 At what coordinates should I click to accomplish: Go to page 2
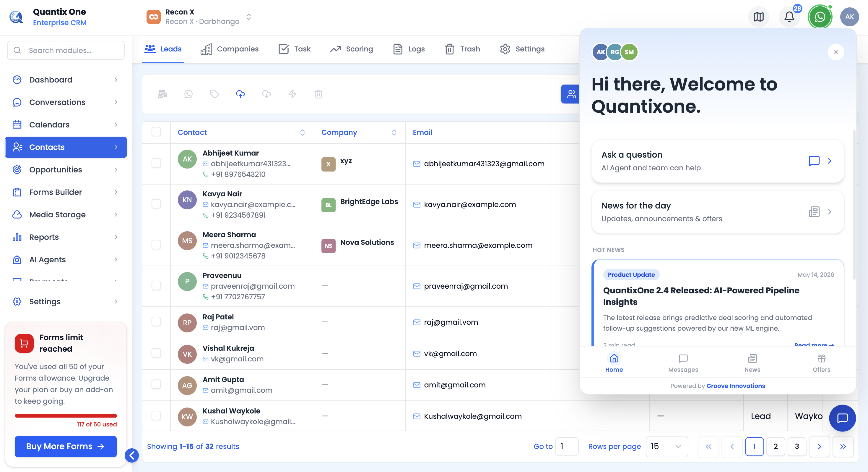click(x=775, y=446)
